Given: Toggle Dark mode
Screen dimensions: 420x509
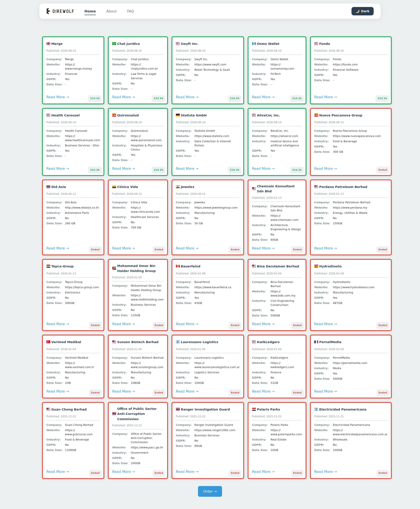Looking at the screenshot, I should [x=362, y=11].
